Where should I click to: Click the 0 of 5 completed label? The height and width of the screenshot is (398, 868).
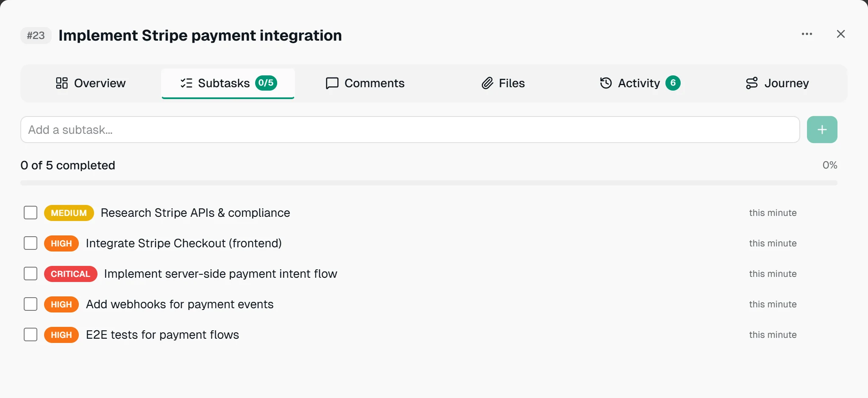(x=68, y=165)
